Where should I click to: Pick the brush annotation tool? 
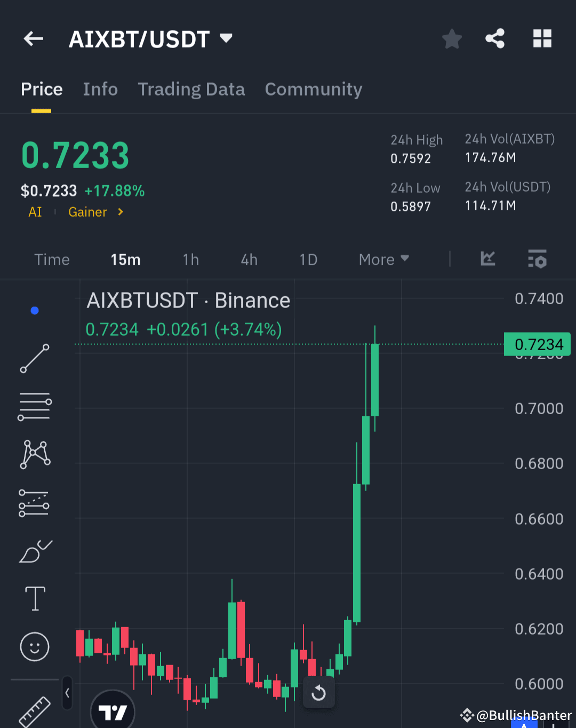click(34, 551)
